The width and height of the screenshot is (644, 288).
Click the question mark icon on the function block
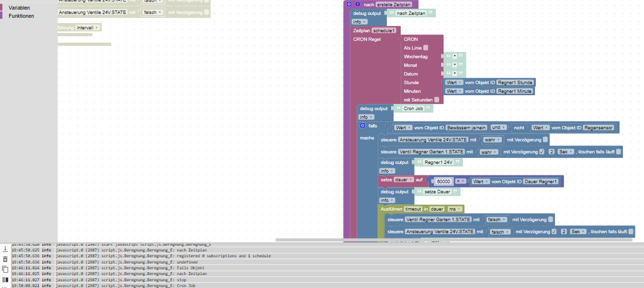[x=357, y=4]
